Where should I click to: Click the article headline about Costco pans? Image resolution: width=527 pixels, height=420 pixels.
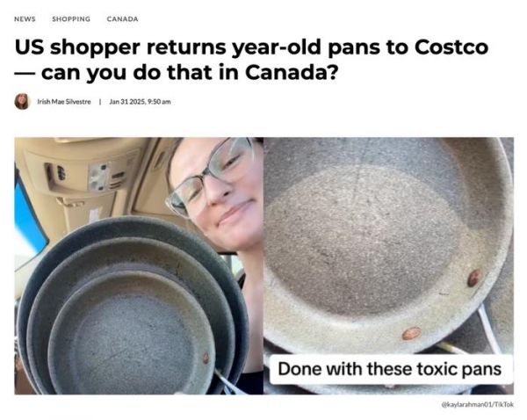point(251,60)
